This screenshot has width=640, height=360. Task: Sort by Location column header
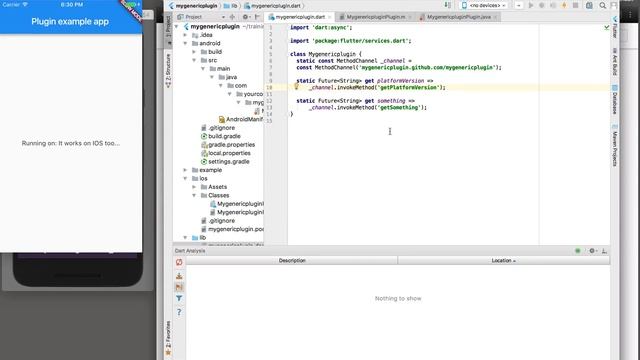point(504,260)
